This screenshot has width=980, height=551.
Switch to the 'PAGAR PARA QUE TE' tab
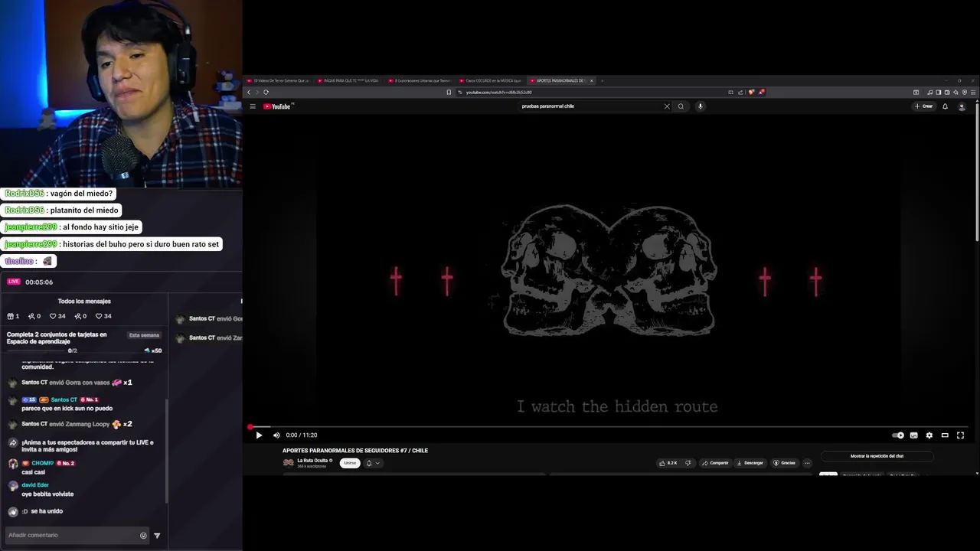click(x=349, y=80)
